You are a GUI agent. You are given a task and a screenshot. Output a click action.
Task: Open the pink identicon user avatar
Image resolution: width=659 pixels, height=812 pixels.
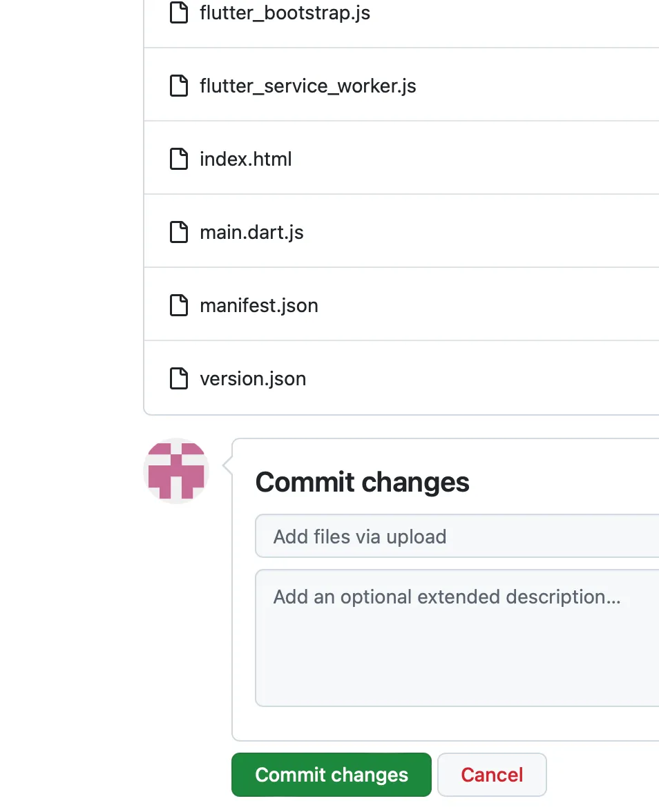pyautogui.click(x=176, y=471)
